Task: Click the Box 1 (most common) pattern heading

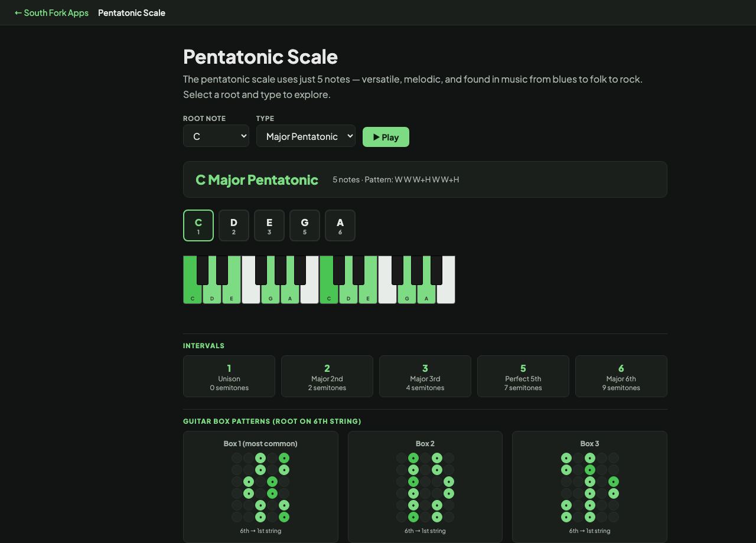Action: pos(260,443)
